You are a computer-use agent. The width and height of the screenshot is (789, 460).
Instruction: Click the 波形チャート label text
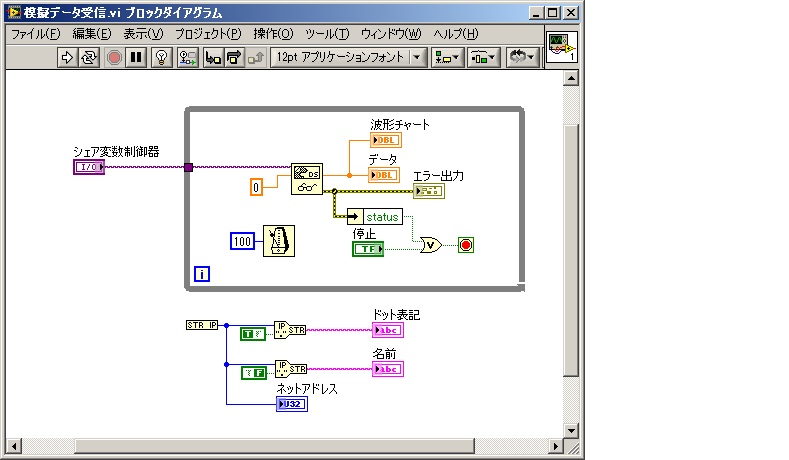pos(400,124)
